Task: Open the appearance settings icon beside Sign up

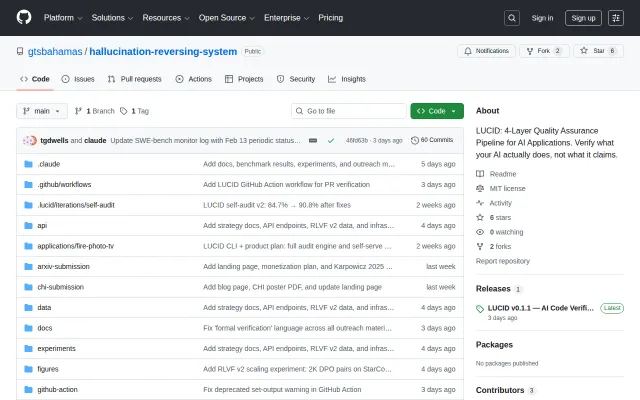Action: click(x=616, y=18)
